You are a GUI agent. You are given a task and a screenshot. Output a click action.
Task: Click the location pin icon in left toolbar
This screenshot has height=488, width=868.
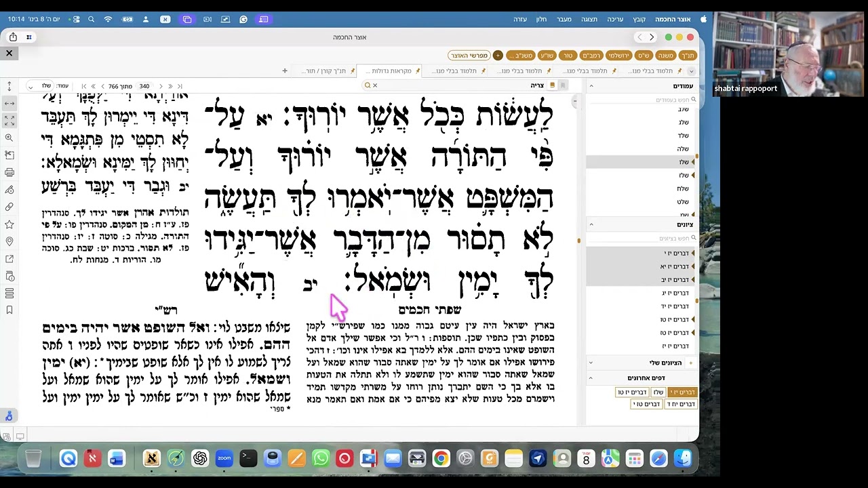coord(9,241)
